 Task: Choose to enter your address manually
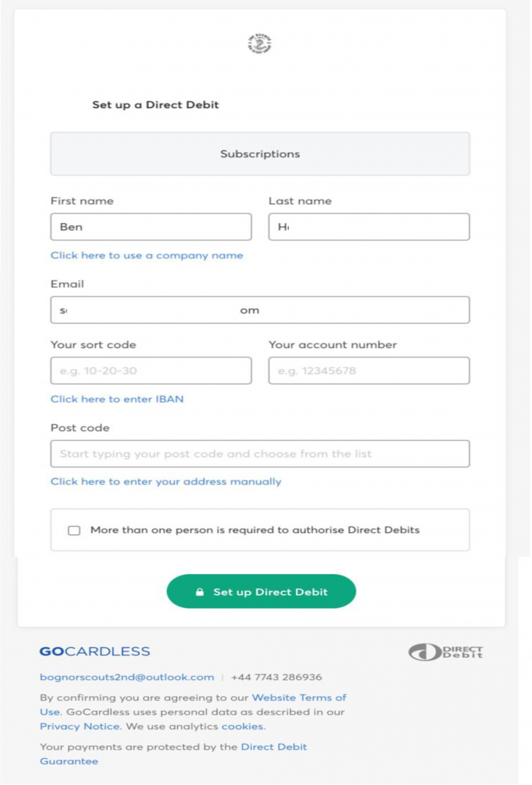[166, 482]
